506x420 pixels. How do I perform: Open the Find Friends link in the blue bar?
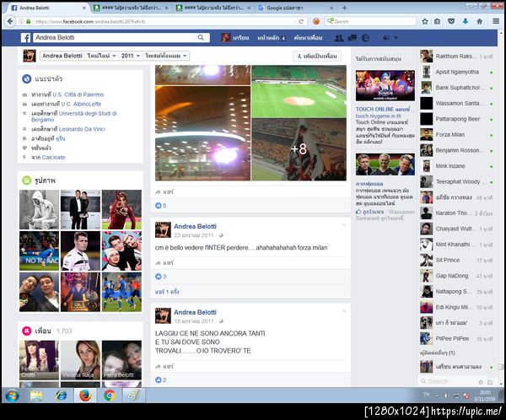click(308, 38)
